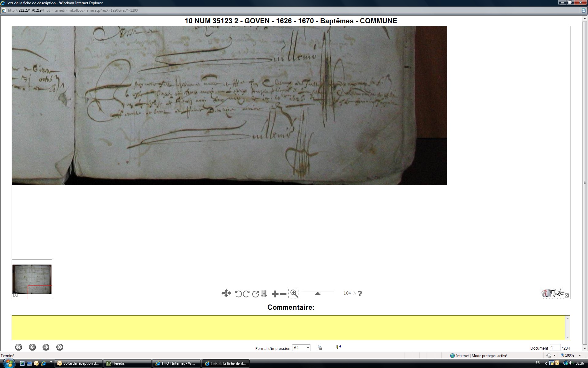Click the exit viewer door icon
This screenshot has width=588, height=368.
[x=339, y=347]
